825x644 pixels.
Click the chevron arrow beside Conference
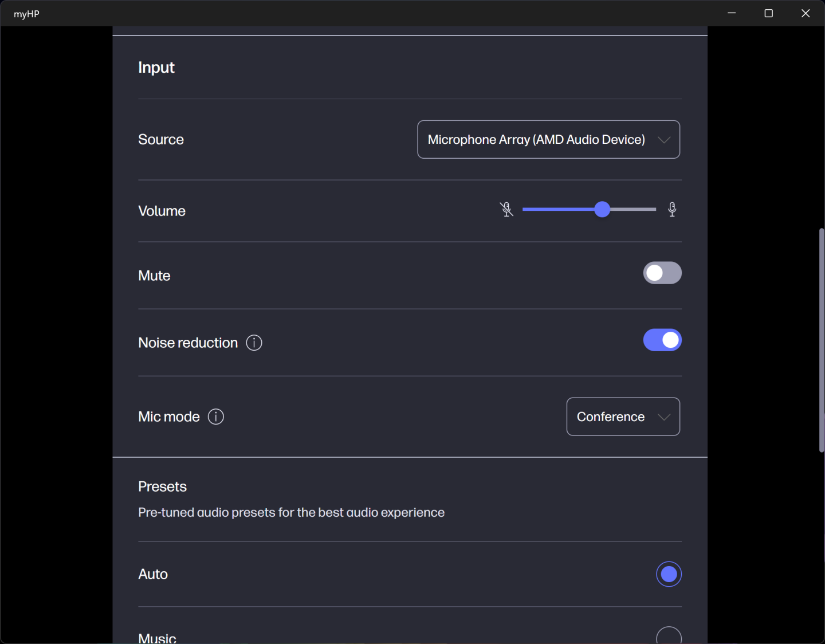[x=664, y=417]
